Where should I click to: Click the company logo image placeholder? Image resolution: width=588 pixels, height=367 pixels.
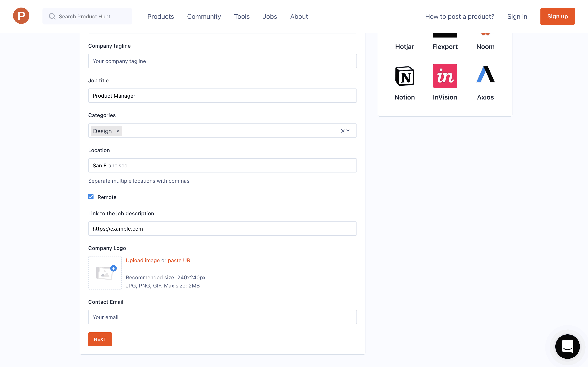point(105,273)
